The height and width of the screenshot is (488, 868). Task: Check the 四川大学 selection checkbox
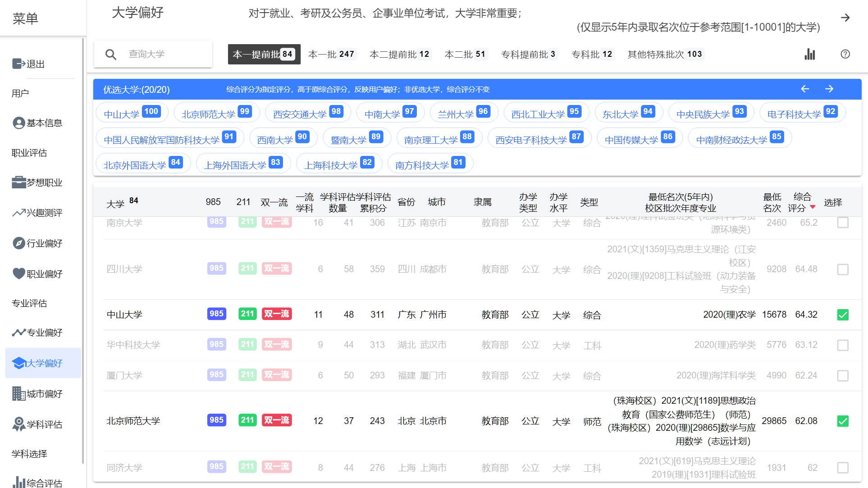point(843,269)
